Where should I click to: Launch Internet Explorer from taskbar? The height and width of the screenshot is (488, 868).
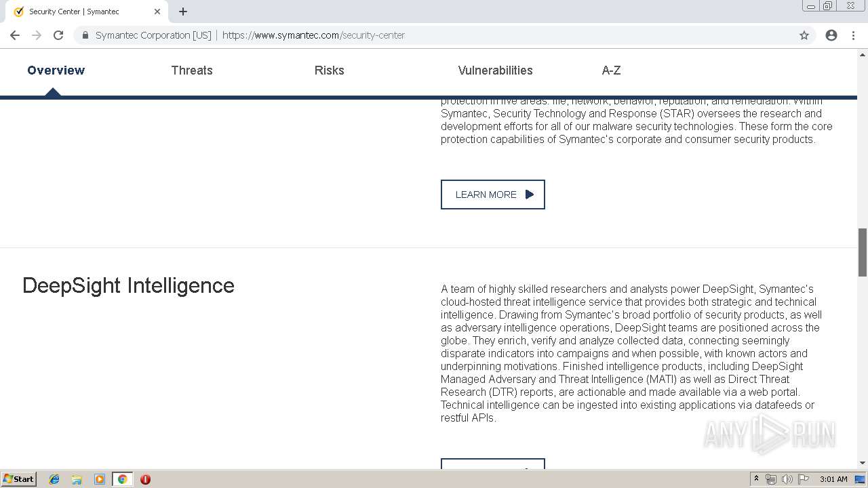(54, 479)
